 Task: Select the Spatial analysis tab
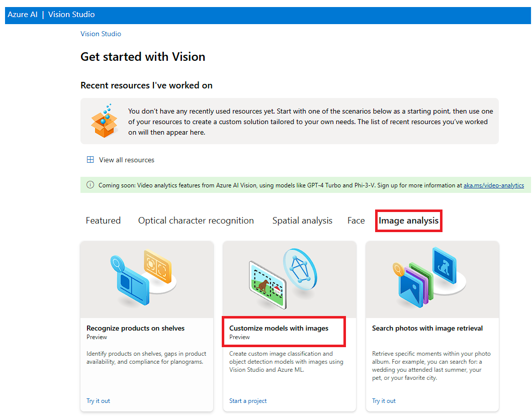(x=302, y=221)
